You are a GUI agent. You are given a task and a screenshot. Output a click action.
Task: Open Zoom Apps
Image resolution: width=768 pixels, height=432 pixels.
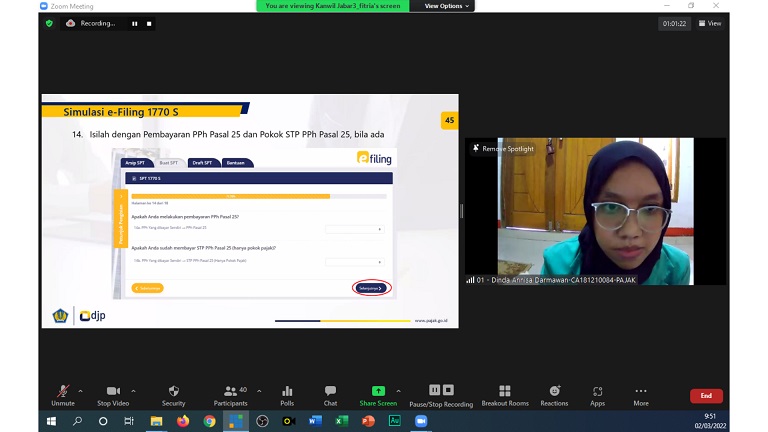[597, 394]
